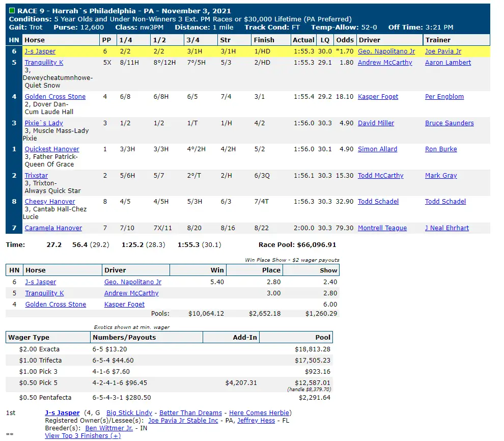The image size is (504, 441).
Task: Open the Pixie`s Lady horse link
Action: coord(44,123)
